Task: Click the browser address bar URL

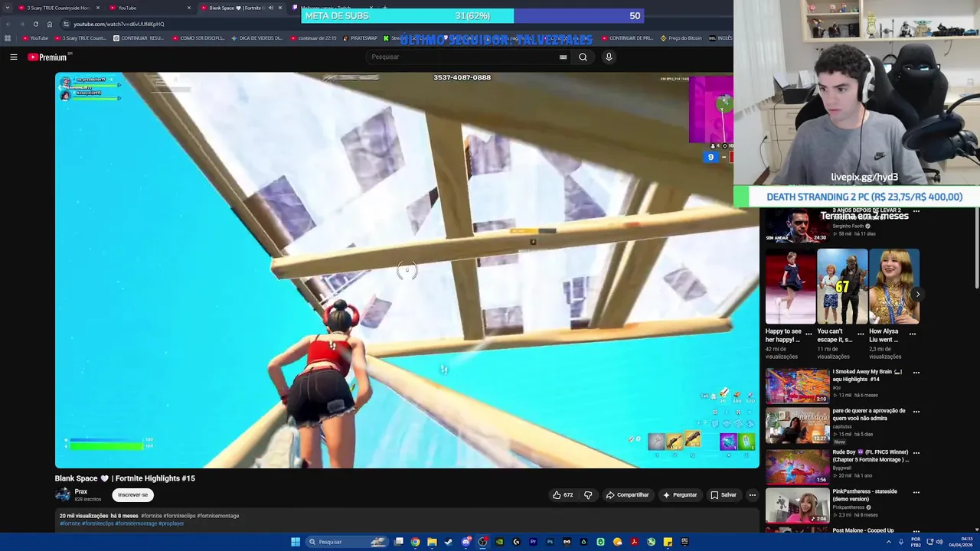Action: pyautogui.click(x=119, y=24)
